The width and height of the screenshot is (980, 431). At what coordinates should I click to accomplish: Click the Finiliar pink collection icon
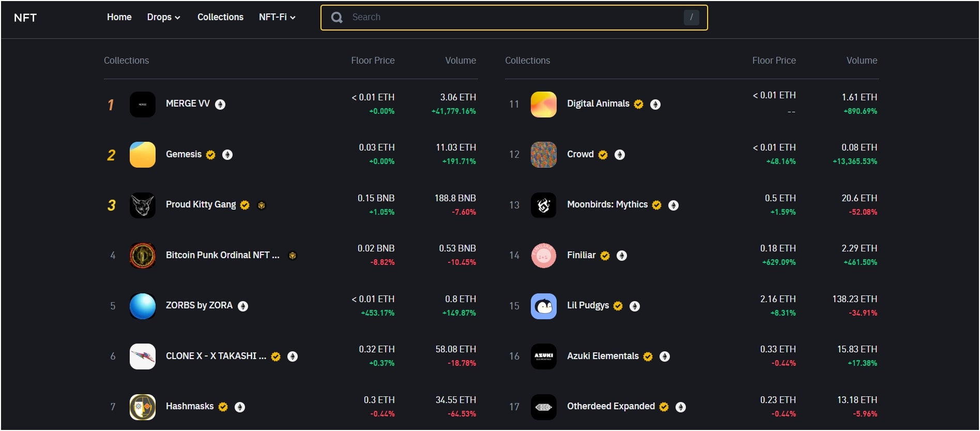point(543,256)
